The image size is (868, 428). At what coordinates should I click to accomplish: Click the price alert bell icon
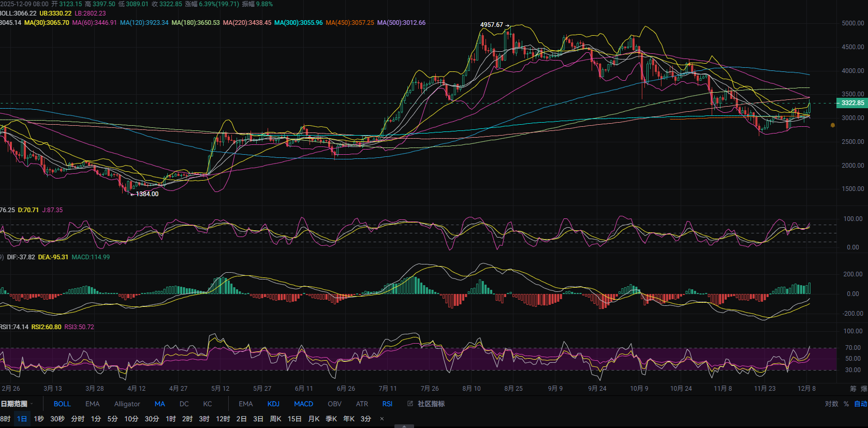832,125
